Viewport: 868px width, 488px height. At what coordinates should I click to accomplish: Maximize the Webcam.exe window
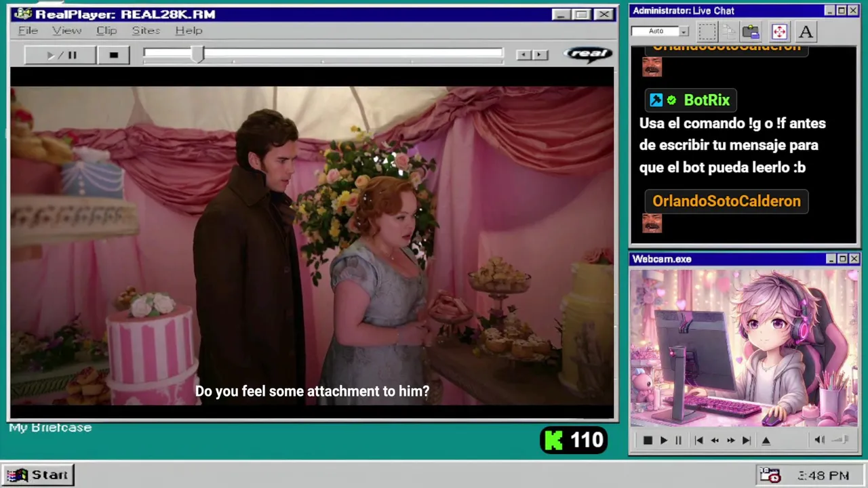pos(842,259)
